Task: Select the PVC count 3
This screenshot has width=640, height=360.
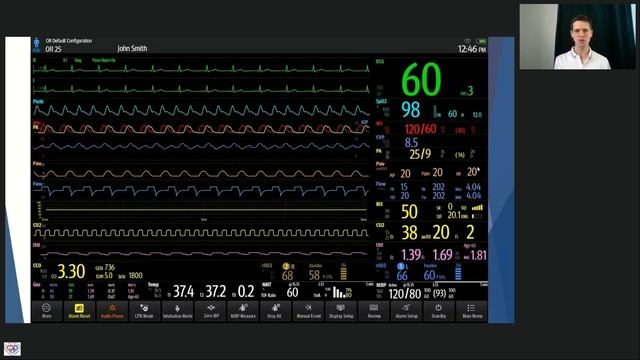Action: (x=470, y=91)
